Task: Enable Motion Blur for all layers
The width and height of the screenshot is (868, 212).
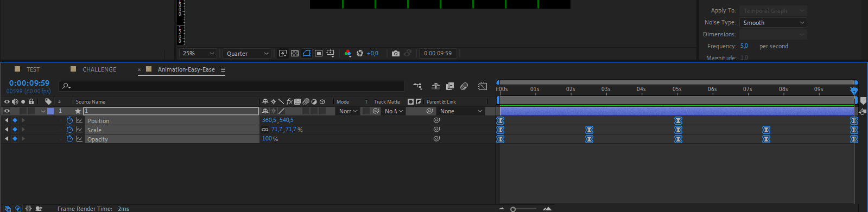Action: 464,86
